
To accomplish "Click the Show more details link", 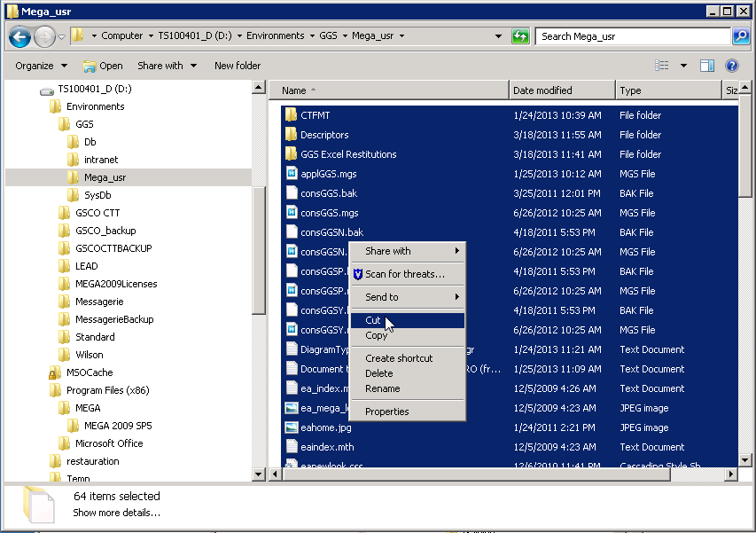I will pyautogui.click(x=116, y=513).
